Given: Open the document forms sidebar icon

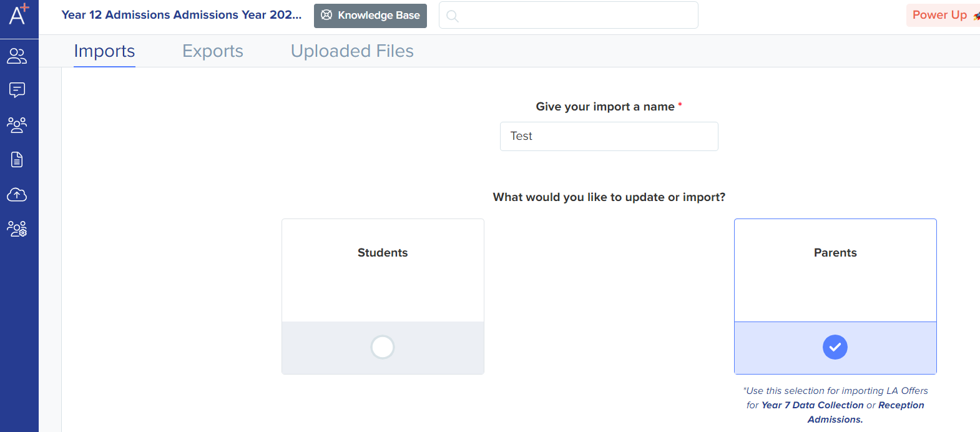Looking at the screenshot, I should coord(17,160).
